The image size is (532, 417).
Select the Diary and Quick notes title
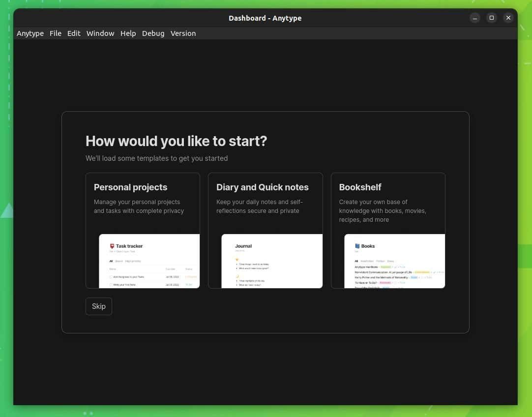point(263,187)
